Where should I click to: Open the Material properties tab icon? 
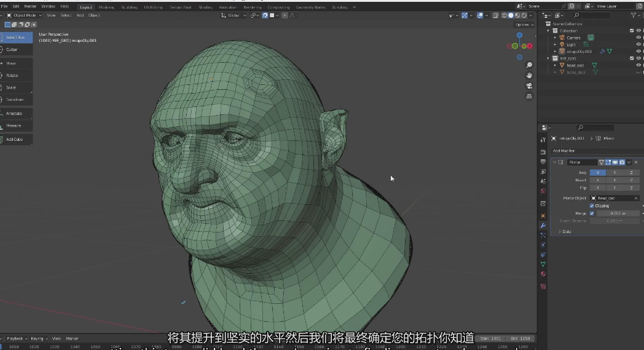[x=543, y=274]
